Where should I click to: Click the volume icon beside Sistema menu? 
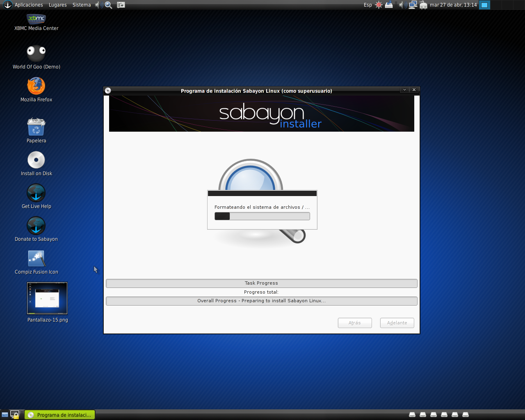pos(99,5)
